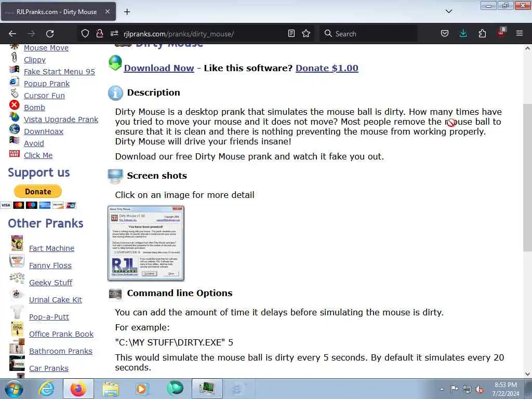Expand the list all tabs chevron
The height and width of the screenshot is (399, 532).
tap(449, 11)
